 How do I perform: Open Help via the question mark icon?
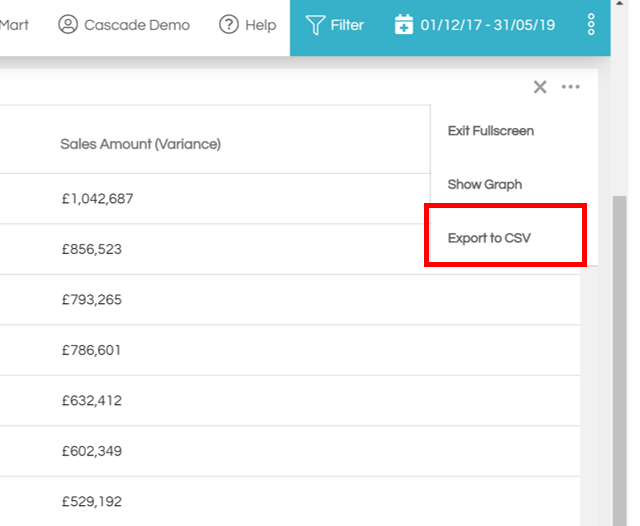pyautogui.click(x=229, y=24)
